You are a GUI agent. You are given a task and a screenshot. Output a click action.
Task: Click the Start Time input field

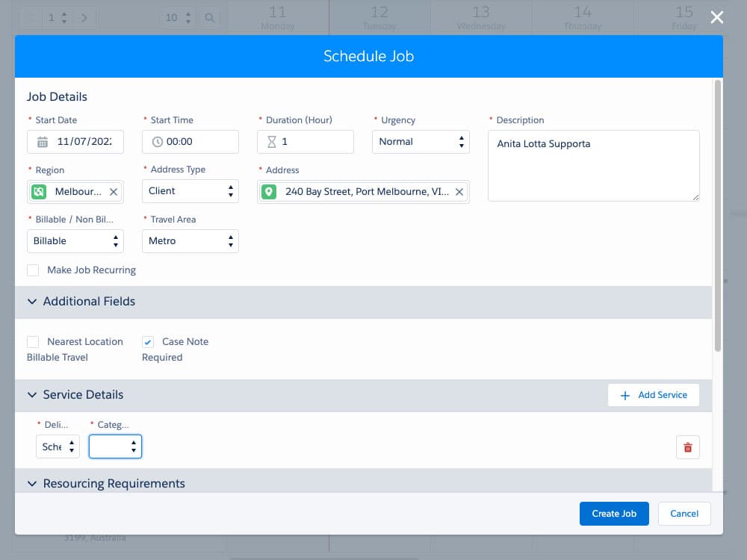coord(190,142)
